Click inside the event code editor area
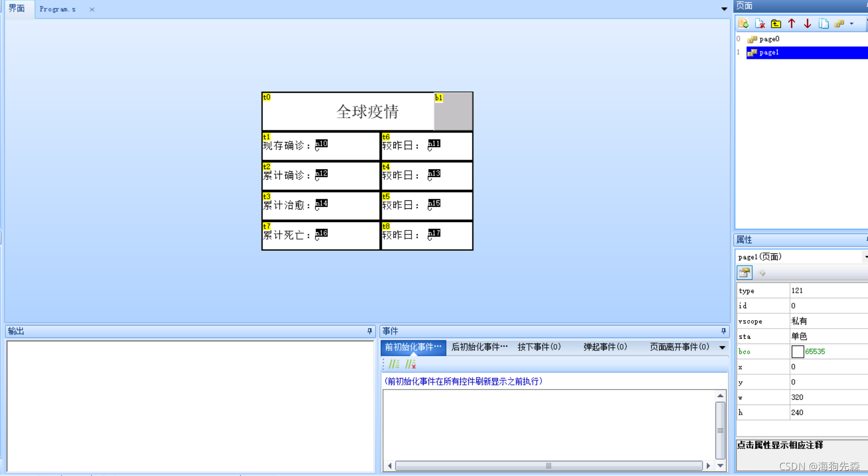 (x=549, y=426)
